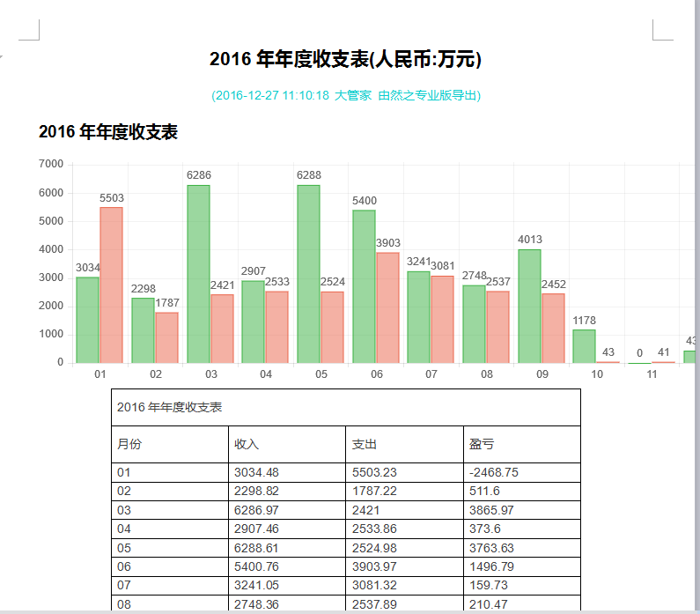Viewport: 700px width, 614px height.
Task: Click the table cell 159.73
Action: point(522,586)
